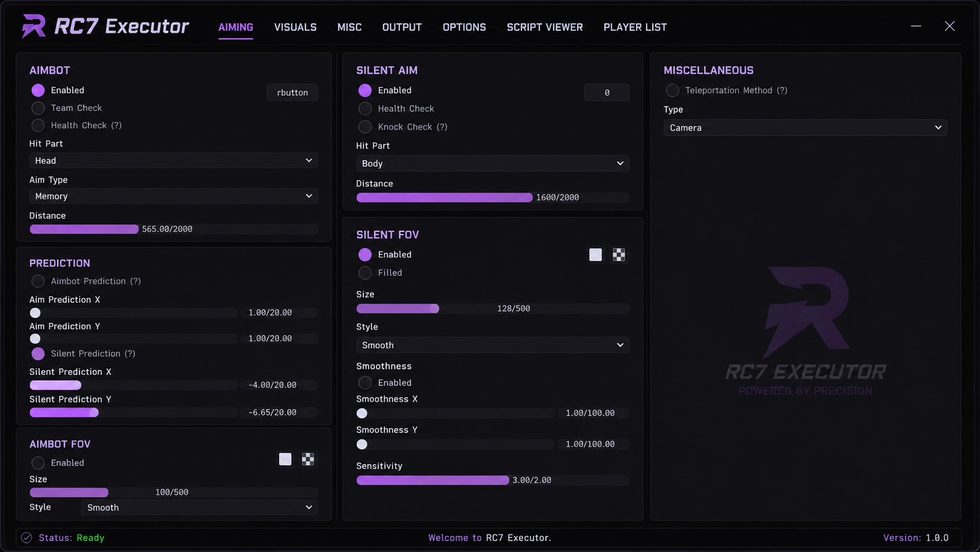Image resolution: width=980 pixels, height=552 pixels.
Task: Open Silent FOV white color swatch
Action: coord(596,255)
